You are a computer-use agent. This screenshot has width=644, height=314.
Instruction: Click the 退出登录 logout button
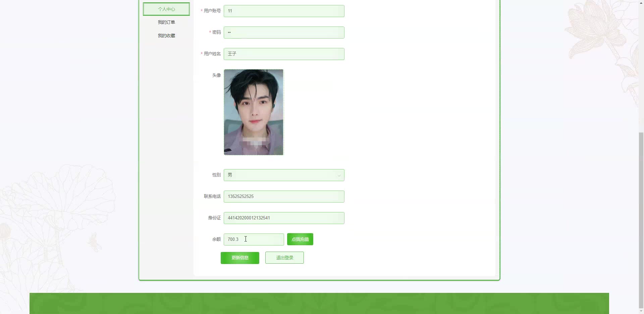tap(284, 258)
